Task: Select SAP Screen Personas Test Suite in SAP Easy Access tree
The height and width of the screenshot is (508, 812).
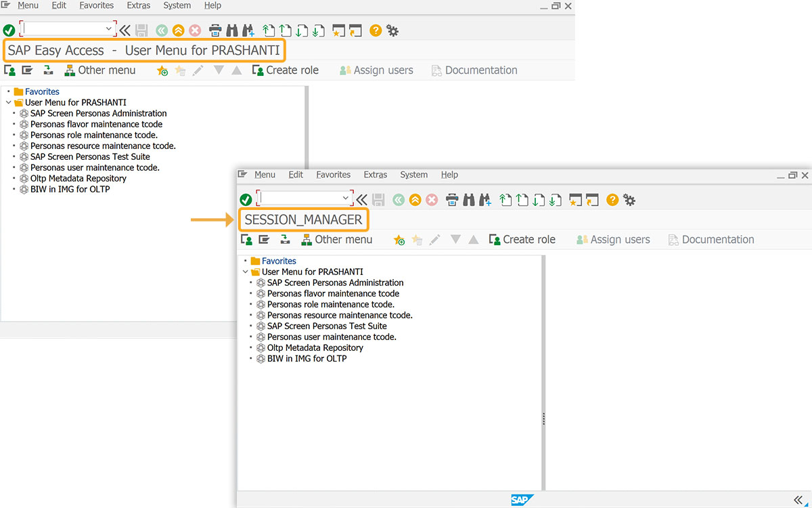Action: (x=85, y=156)
